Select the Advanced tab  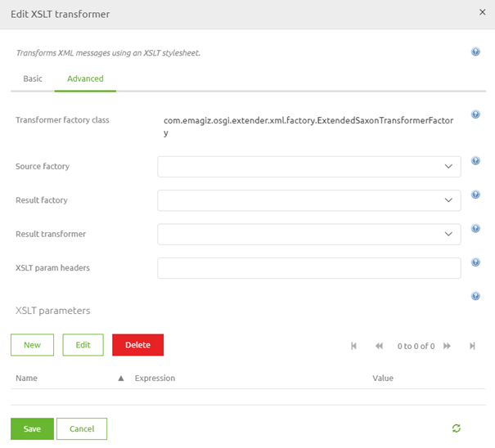tap(85, 78)
